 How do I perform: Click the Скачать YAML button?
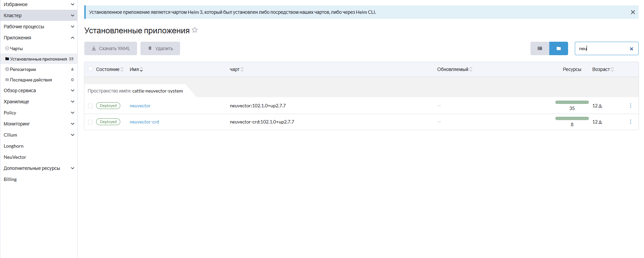pos(111,48)
